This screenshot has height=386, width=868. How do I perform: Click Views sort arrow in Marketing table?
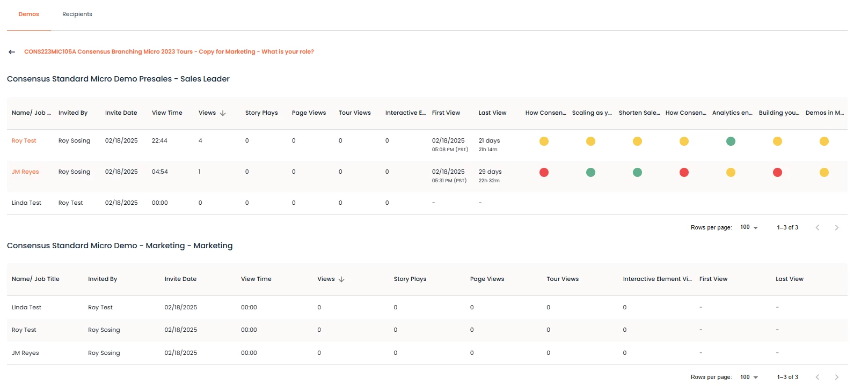point(341,279)
